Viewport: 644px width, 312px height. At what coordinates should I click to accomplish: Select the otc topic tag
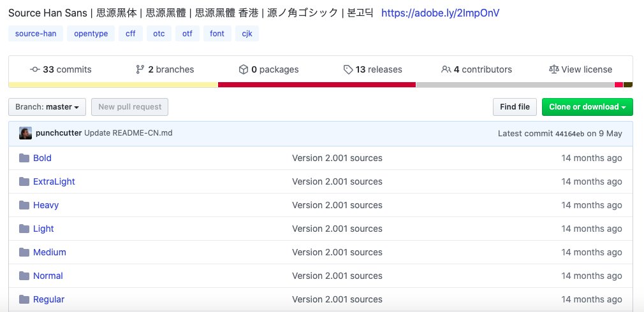click(159, 34)
